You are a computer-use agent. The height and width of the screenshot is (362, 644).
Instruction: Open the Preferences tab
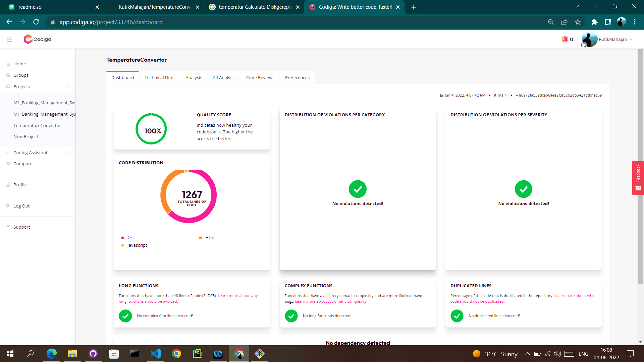pos(297,77)
